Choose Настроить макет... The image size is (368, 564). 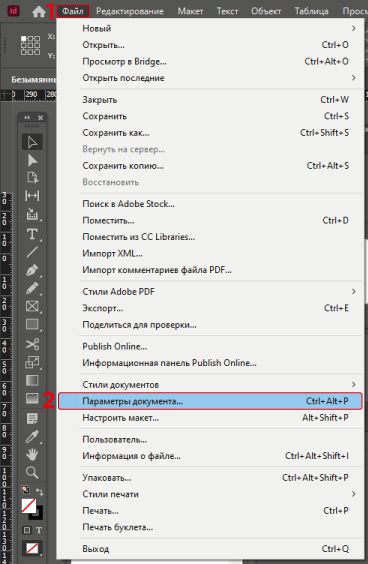[210, 418]
